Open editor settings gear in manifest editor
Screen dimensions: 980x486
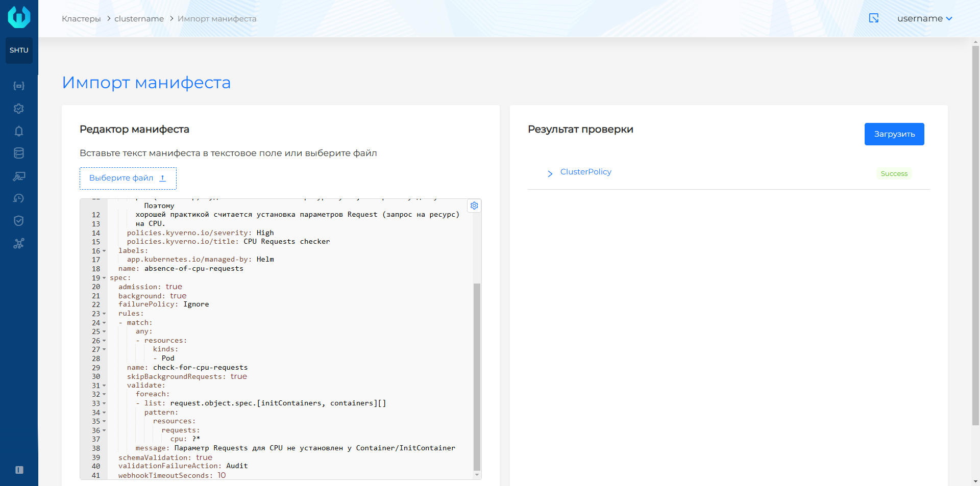(474, 206)
